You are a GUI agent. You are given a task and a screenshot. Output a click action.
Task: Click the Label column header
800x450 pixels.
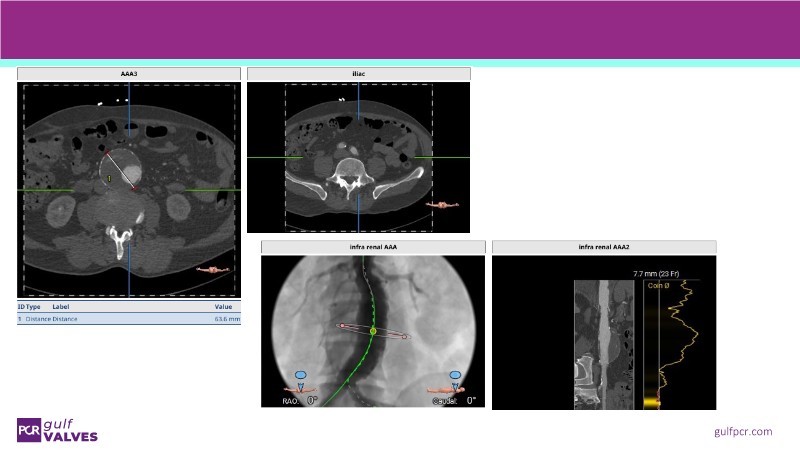(62, 306)
